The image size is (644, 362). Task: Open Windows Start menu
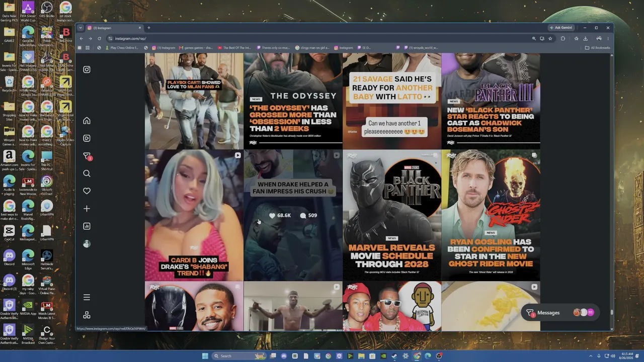[205, 356]
